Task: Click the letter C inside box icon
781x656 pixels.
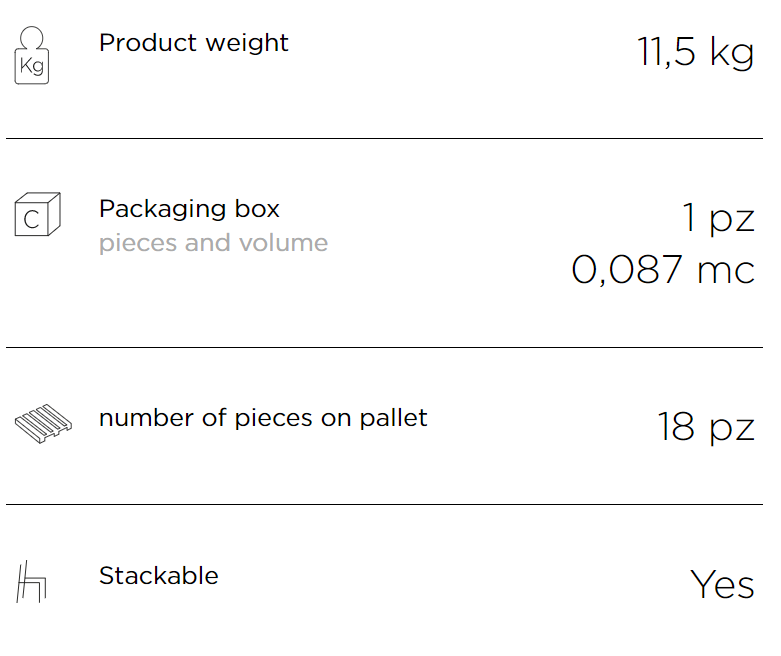Action: (x=31, y=220)
